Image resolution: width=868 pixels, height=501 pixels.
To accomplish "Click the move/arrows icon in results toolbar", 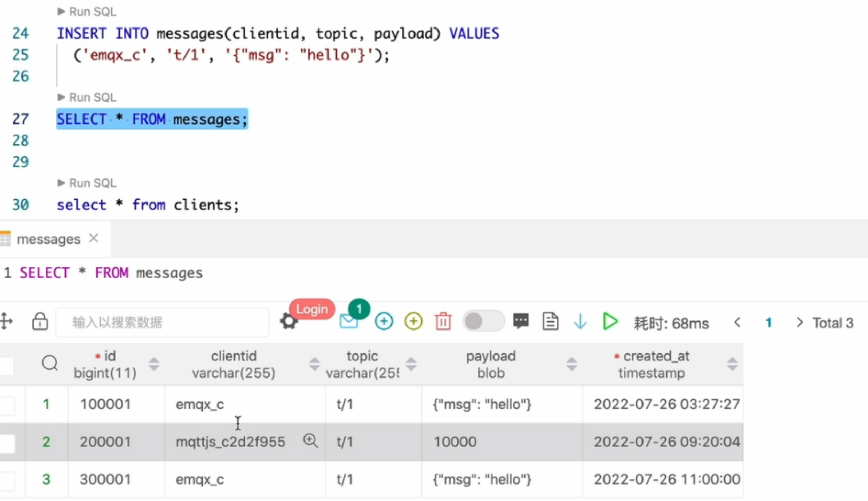I will point(6,321).
